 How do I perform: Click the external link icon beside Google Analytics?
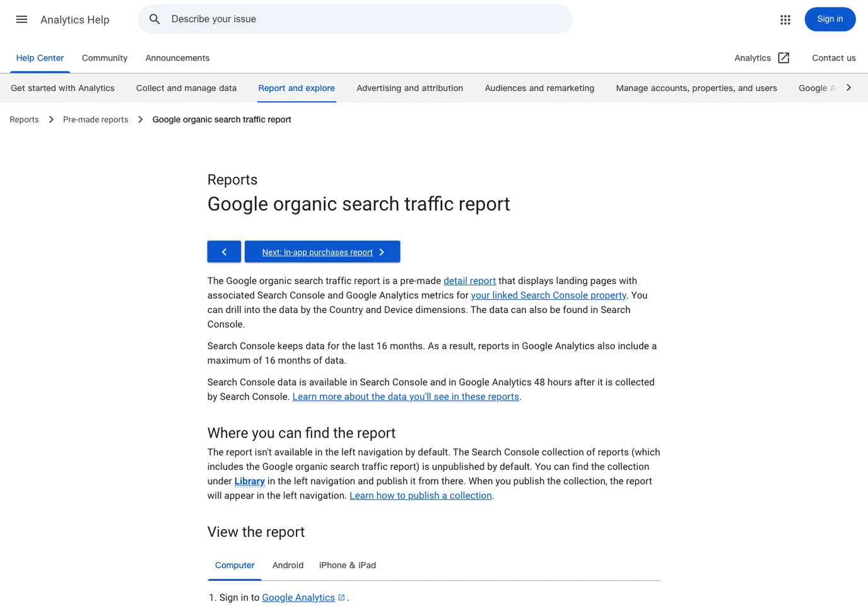pos(341,597)
